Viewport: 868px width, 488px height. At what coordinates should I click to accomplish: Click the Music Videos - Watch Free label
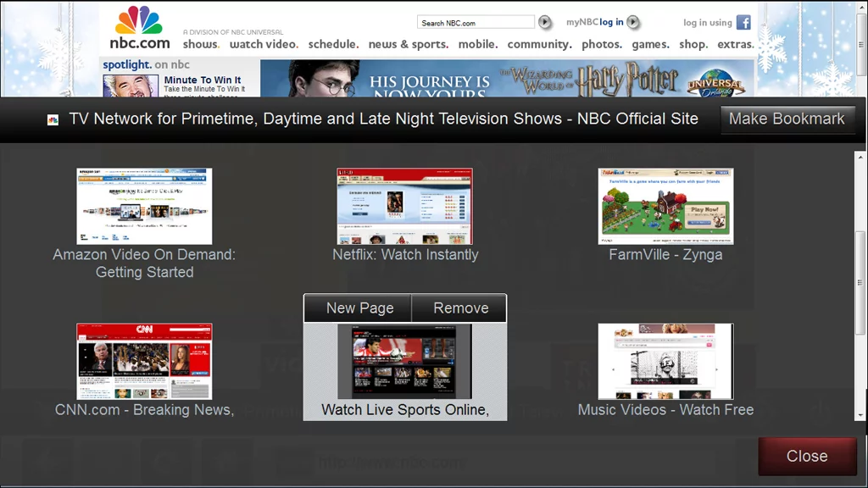click(665, 410)
